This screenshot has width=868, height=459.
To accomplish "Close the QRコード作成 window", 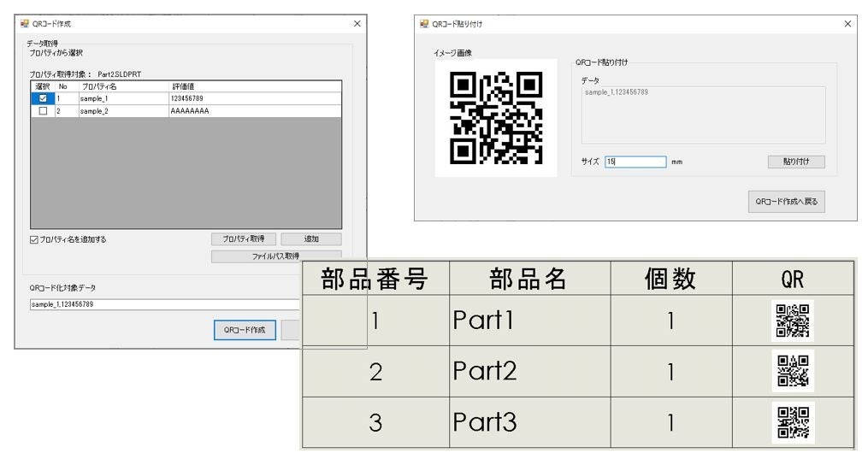I will point(357,24).
